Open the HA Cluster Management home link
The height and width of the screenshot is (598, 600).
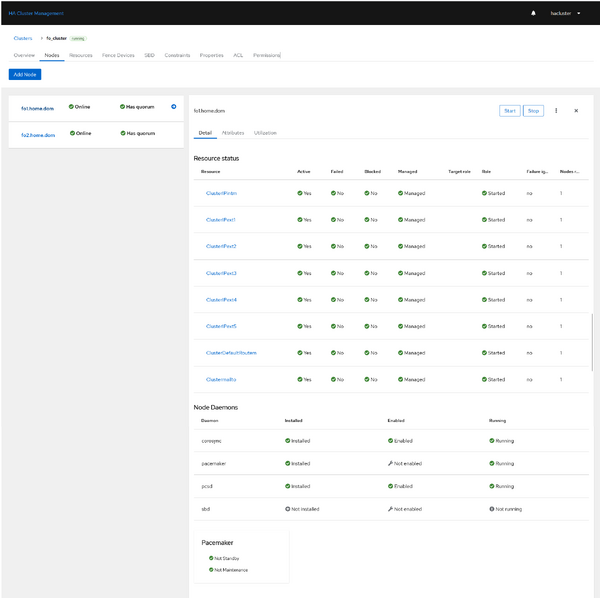click(36, 13)
